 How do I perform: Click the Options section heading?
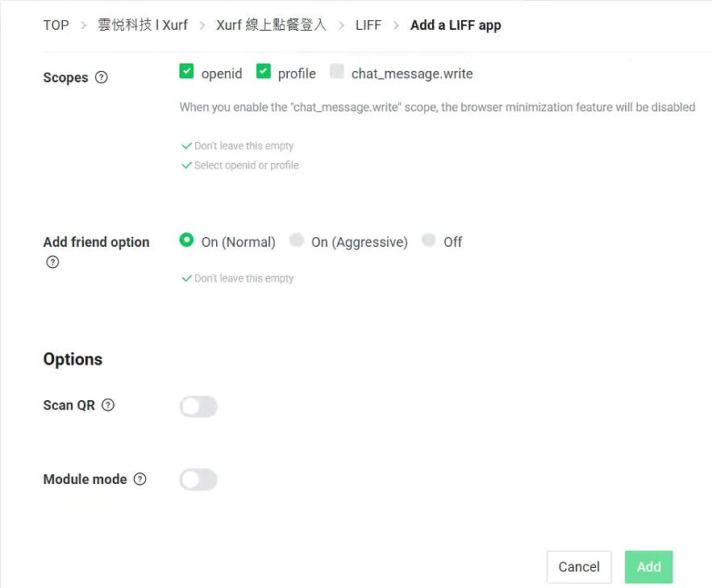pos(73,359)
